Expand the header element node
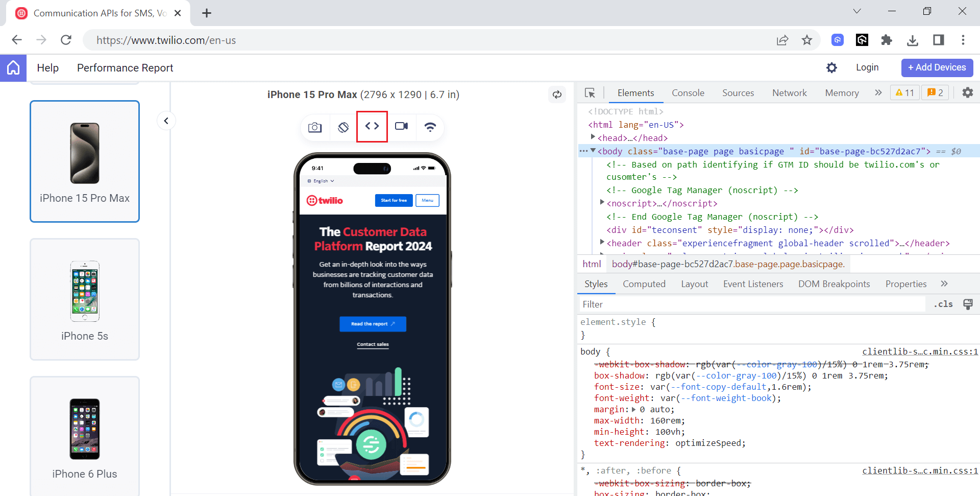 pos(602,242)
